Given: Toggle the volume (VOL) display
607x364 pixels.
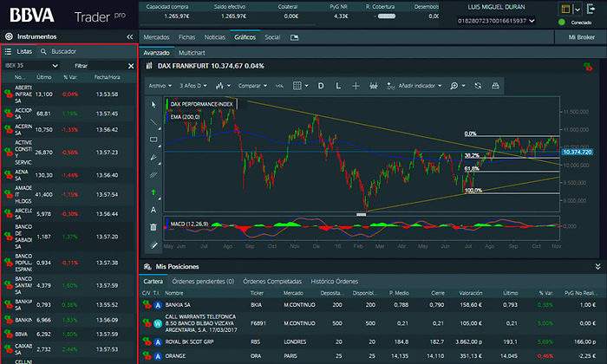Looking at the screenshot, I should (x=279, y=86).
